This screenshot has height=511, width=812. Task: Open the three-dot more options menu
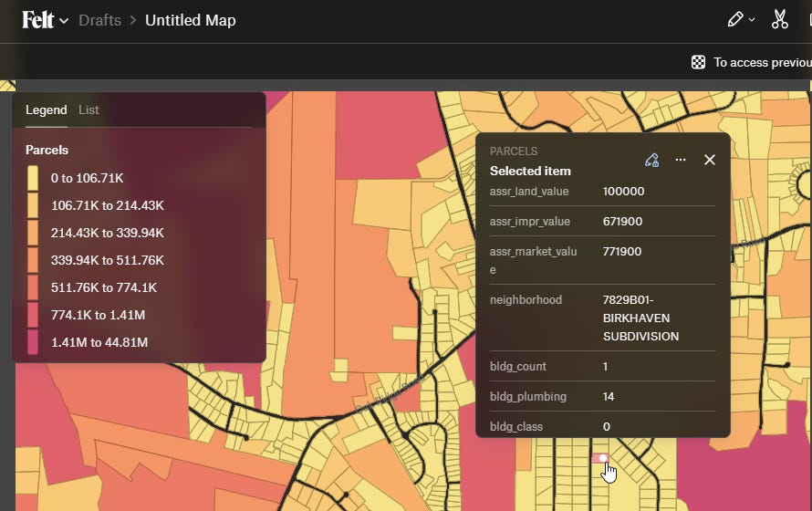[681, 160]
